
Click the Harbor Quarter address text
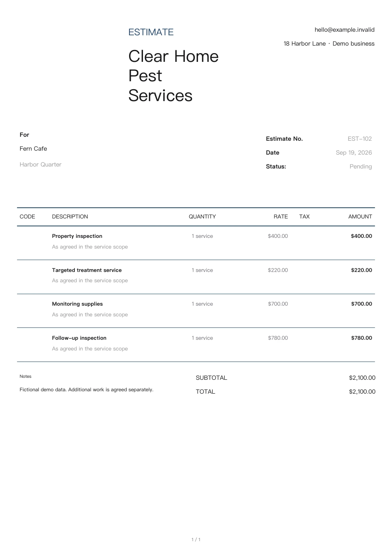coord(40,165)
